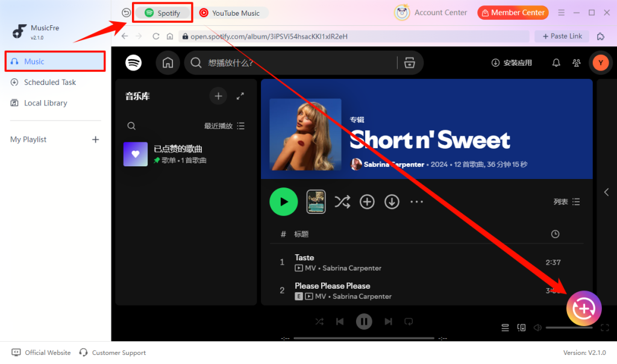Open the play queue icon
The image size is (617, 364).
[x=505, y=328]
